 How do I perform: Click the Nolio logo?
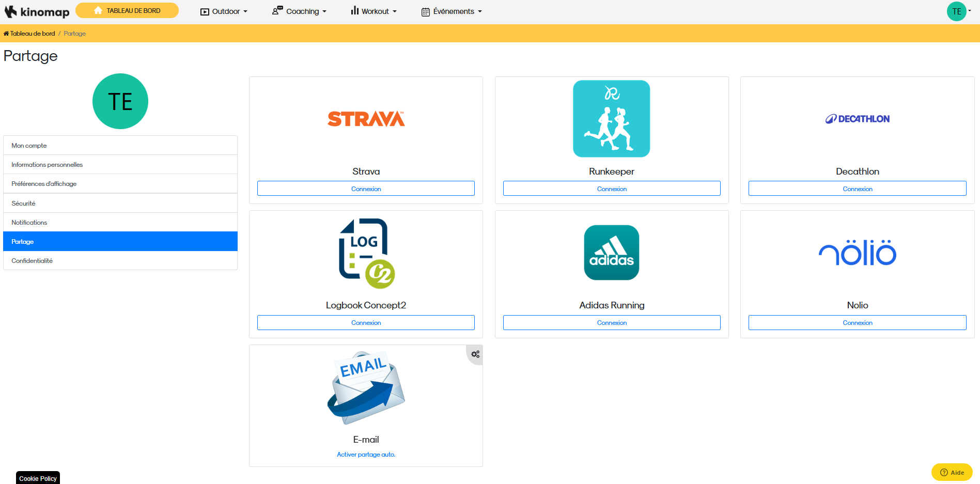pyautogui.click(x=858, y=253)
